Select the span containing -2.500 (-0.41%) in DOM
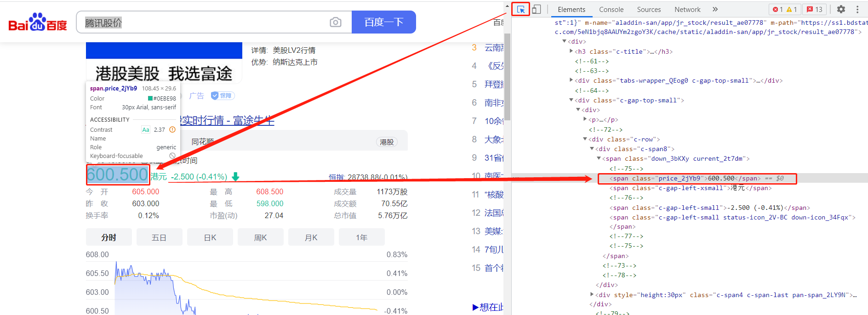 (x=709, y=208)
